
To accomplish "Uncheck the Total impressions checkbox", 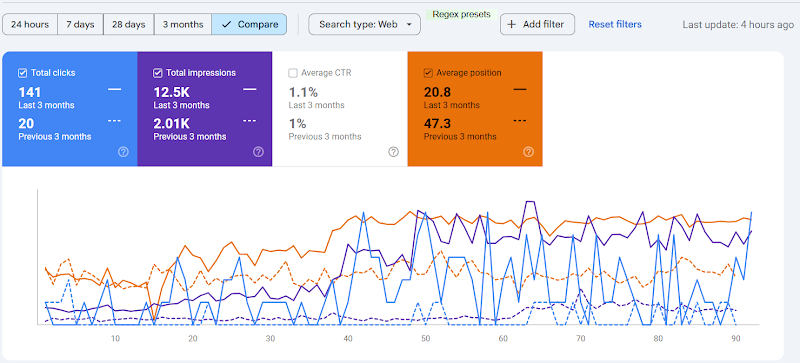I will click(x=158, y=73).
